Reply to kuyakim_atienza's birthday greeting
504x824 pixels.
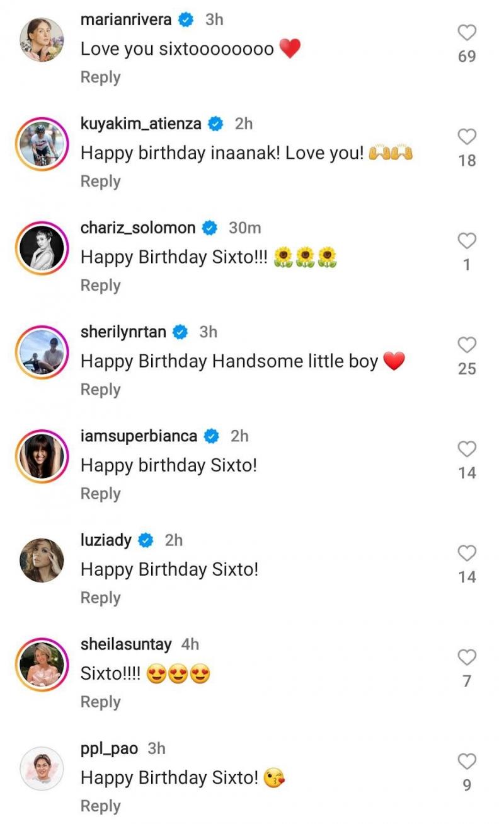click(100, 181)
